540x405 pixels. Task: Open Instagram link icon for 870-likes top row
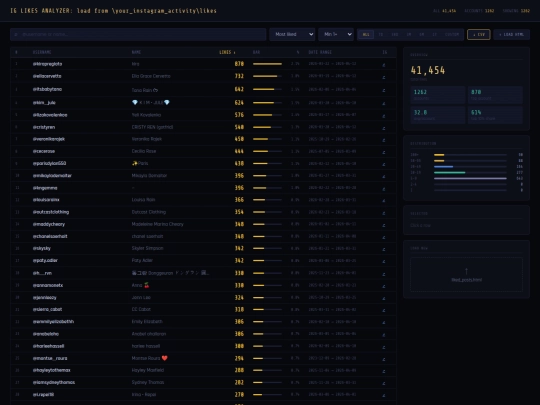click(x=384, y=65)
